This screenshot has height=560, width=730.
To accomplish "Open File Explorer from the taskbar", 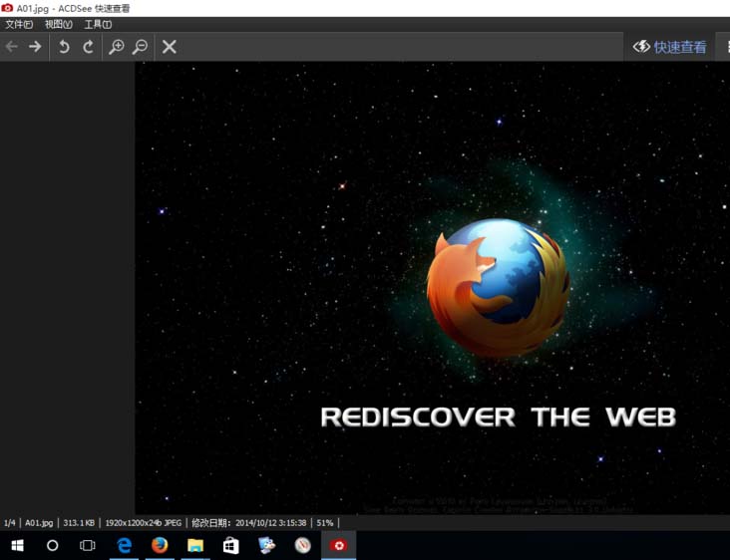I will [195, 545].
